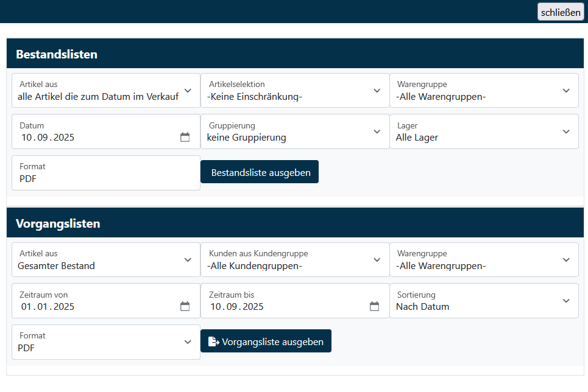Image resolution: width=588 pixels, height=392 pixels.
Task: Expand the Sortierung dropdown
Action: click(x=484, y=301)
